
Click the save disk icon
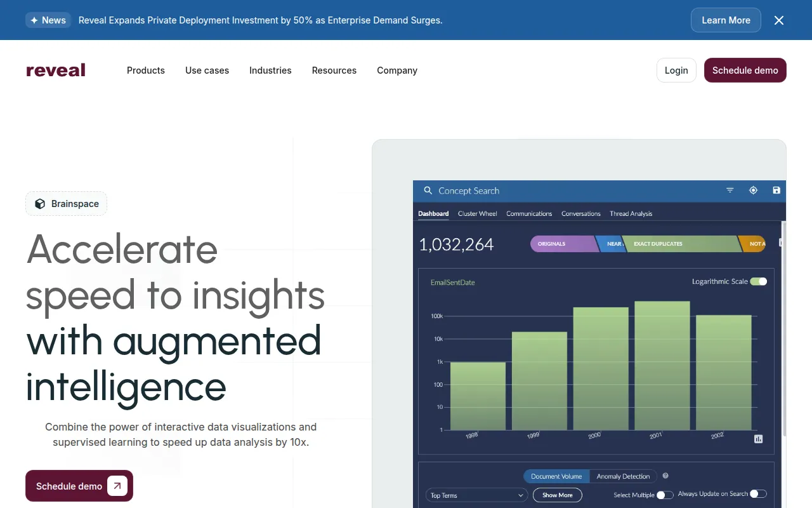coord(776,190)
